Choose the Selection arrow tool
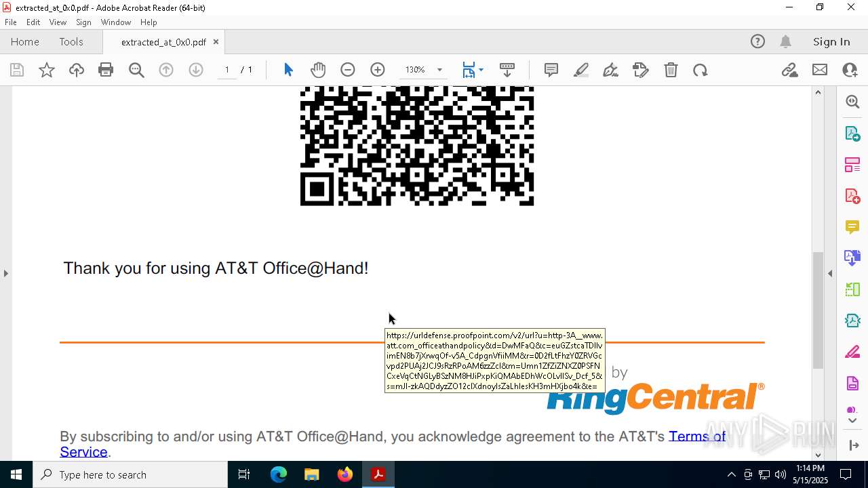The width and height of the screenshot is (868, 488). coord(288,70)
